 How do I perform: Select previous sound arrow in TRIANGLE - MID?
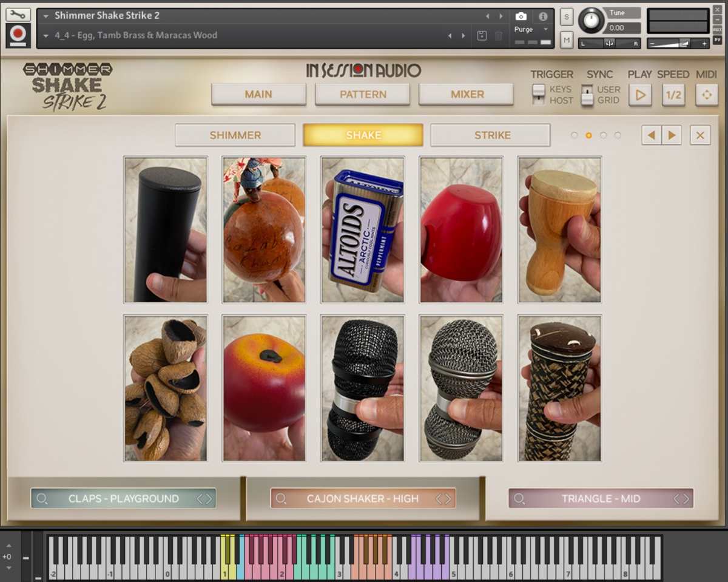click(677, 499)
